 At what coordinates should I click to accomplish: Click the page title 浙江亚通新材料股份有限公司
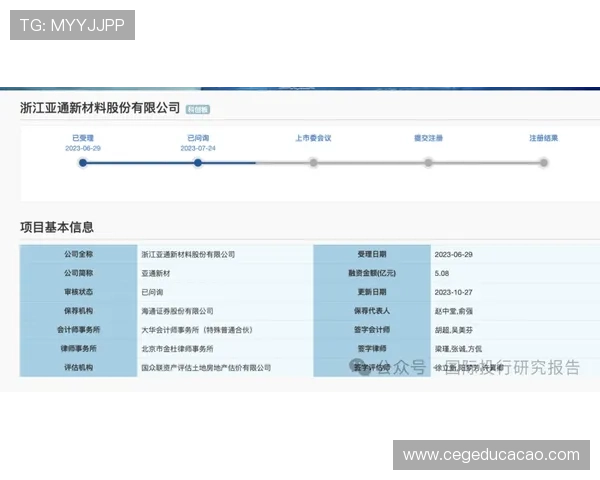pos(100,108)
